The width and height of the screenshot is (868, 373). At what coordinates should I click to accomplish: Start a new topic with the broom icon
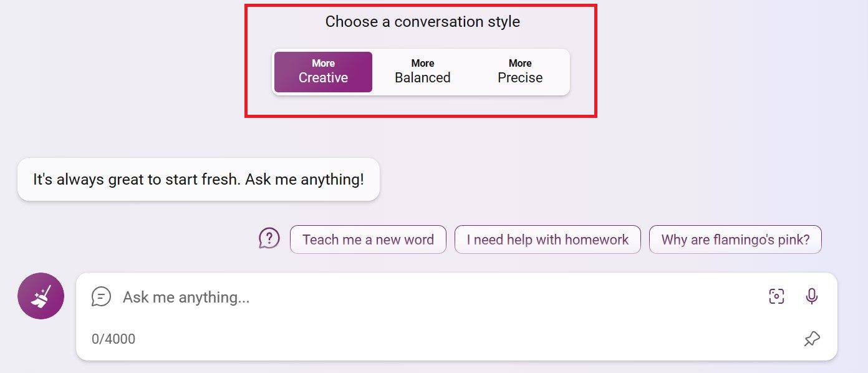tap(40, 296)
